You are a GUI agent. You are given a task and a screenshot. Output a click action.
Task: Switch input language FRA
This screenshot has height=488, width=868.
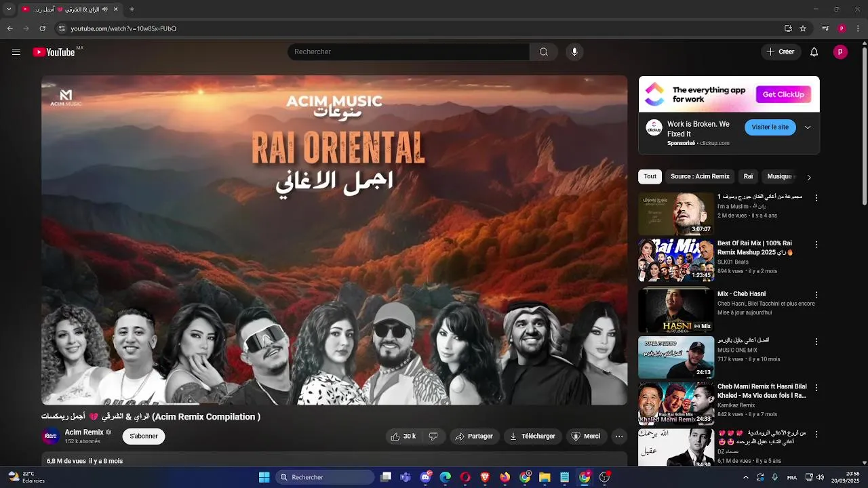tap(792, 477)
